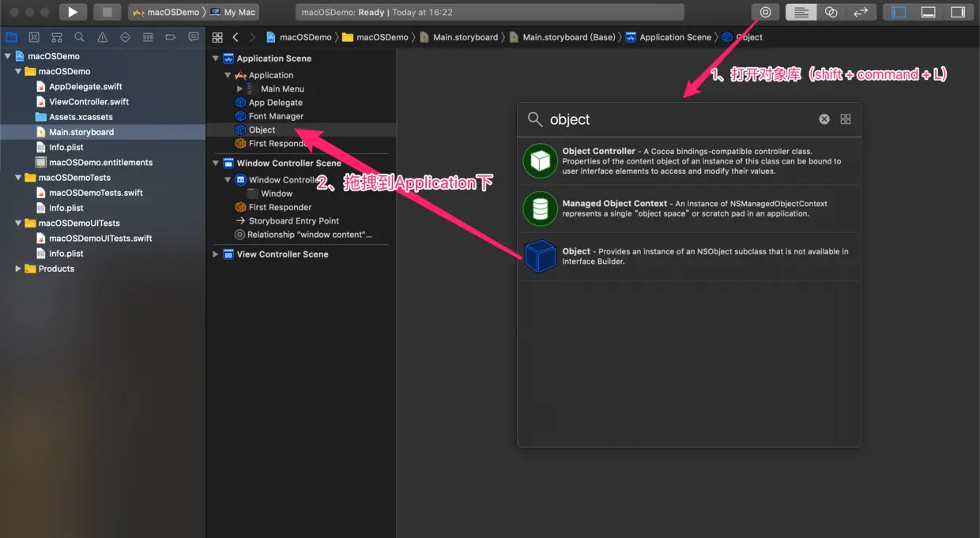Show the Source Control navigator tab
This screenshot has width=980, height=538.
[x=34, y=37]
